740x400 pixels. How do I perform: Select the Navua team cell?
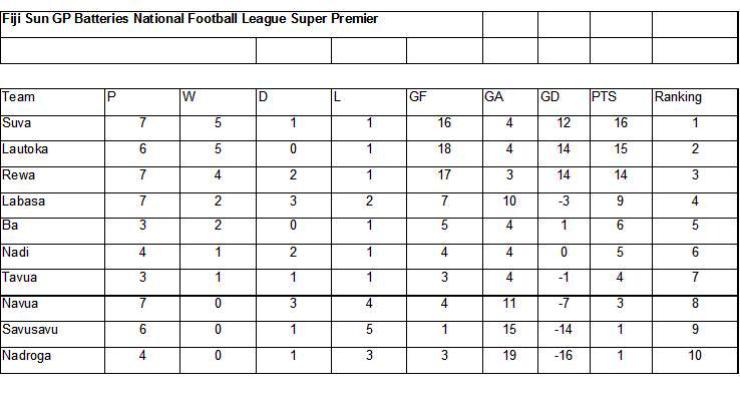click(52, 308)
